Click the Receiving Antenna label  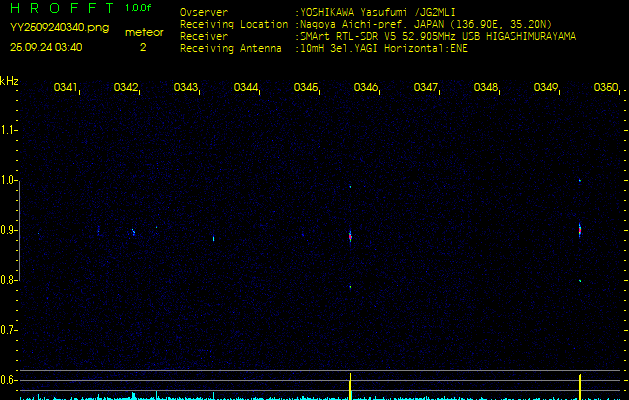point(231,49)
